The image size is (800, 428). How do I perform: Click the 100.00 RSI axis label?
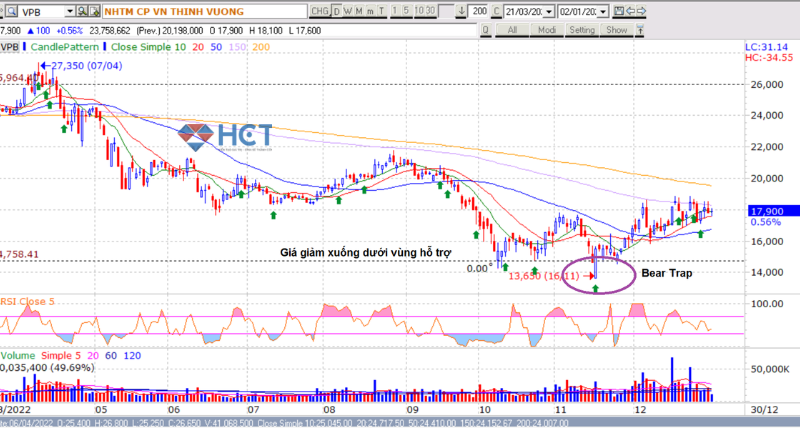(765, 304)
